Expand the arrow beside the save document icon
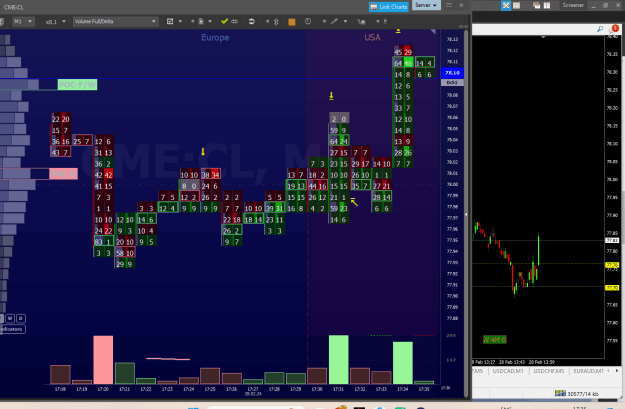The width and height of the screenshot is (625, 409). coord(210,22)
